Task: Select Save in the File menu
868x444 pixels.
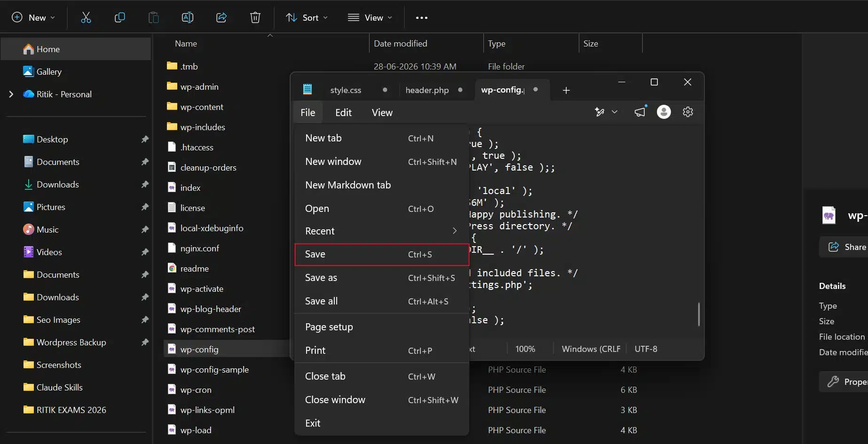Action: click(x=382, y=254)
